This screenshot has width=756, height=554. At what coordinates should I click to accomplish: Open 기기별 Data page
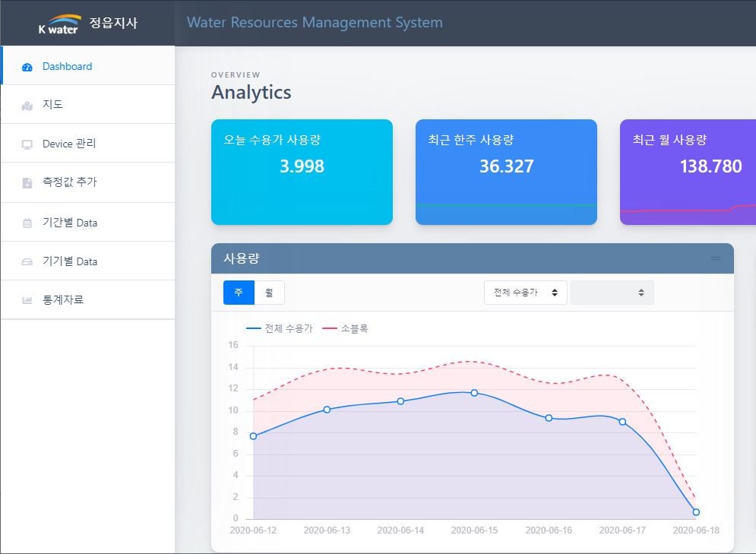(87, 261)
